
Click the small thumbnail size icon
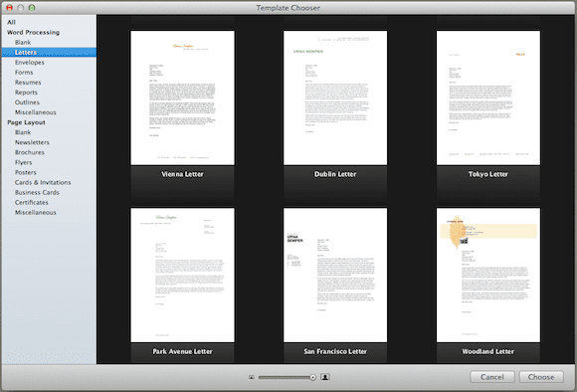coord(252,377)
